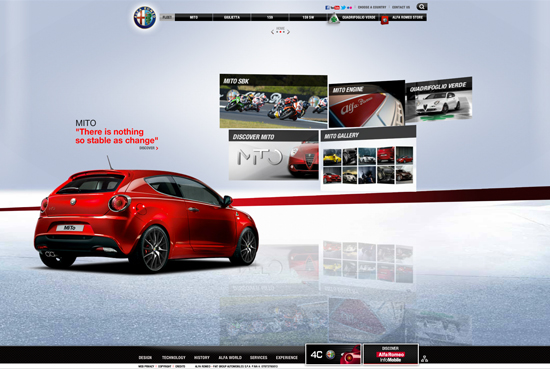The width and height of the screenshot is (550, 369).
Task: Open the Flickr dots icon
Action: [349, 7]
